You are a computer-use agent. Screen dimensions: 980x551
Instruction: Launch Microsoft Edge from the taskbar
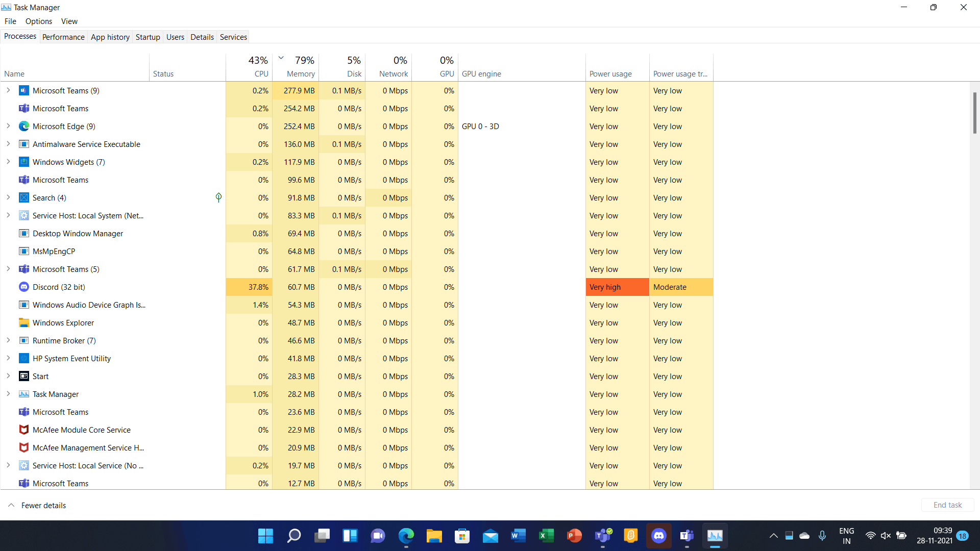coord(406,536)
